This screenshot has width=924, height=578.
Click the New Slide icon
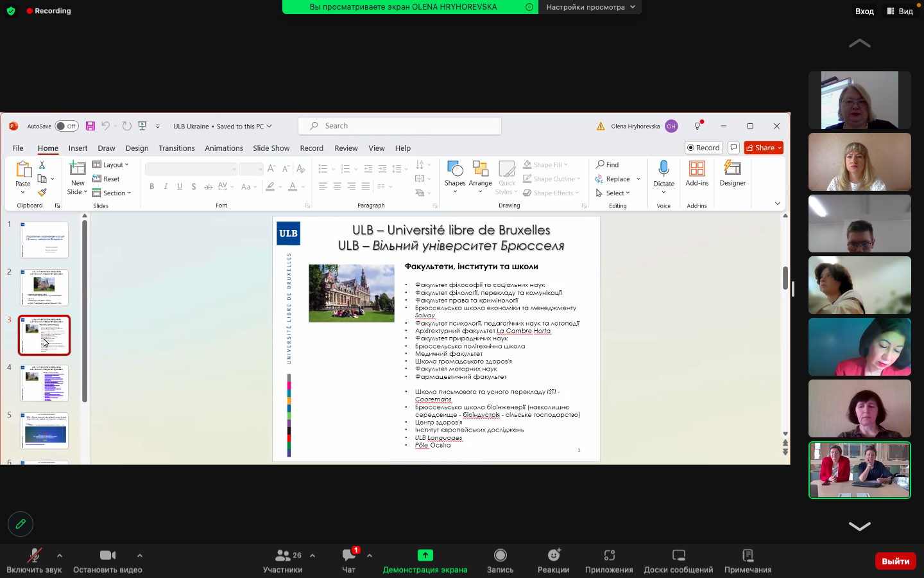78,169
